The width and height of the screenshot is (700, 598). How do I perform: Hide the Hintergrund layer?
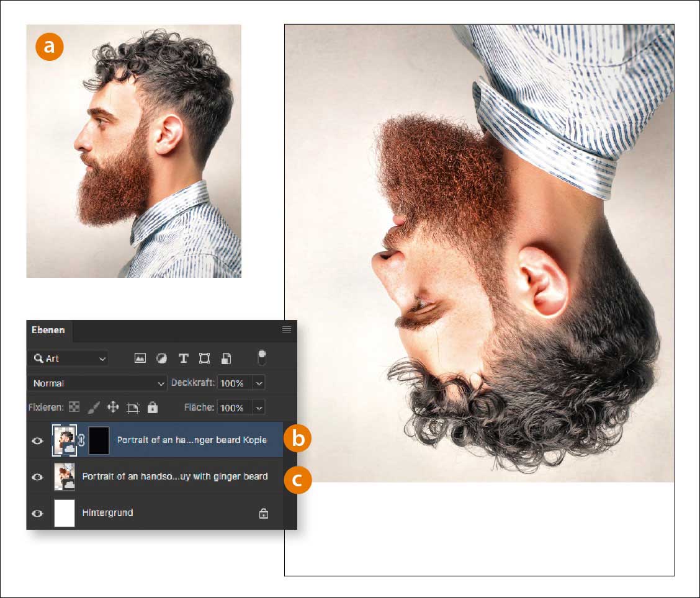click(37, 513)
